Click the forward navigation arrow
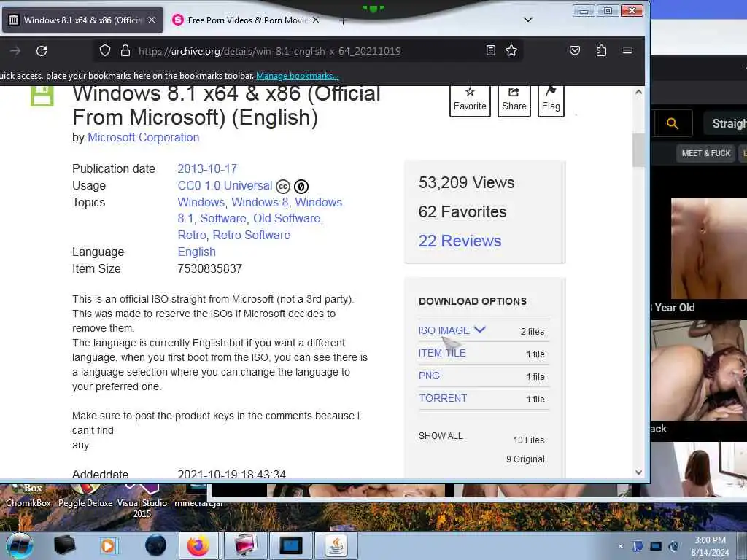The width and height of the screenshot is (747, 560). [15, 51]
